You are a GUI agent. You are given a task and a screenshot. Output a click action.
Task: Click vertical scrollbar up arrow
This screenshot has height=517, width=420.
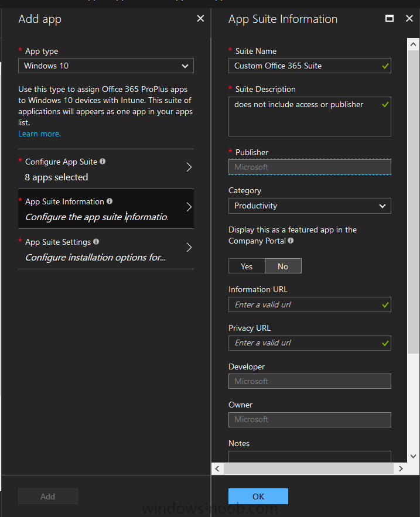point(413,44)
